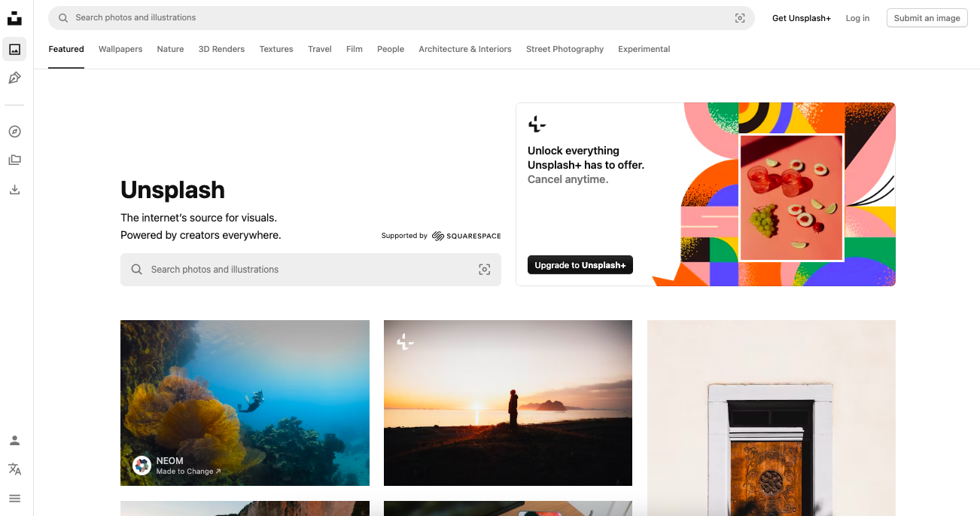Open the hamburger menu icon at sidebar bottom
This screenshot has height=516, width=980.
14,498
